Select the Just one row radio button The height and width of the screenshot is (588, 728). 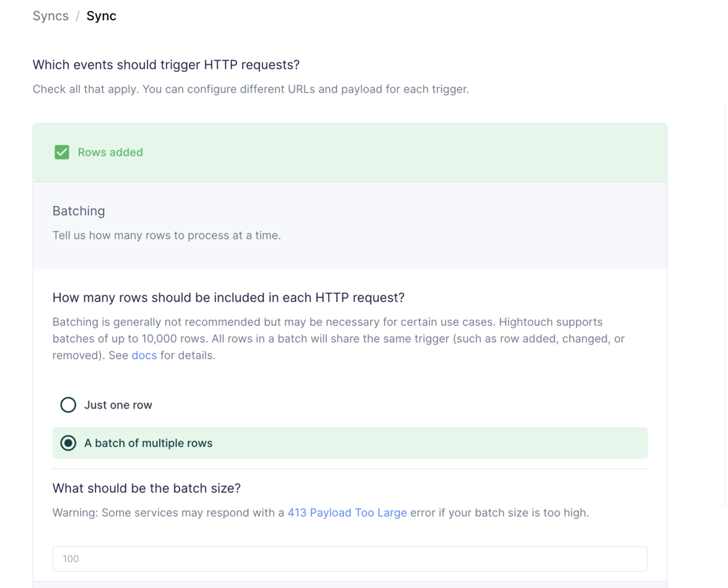pyautogui.click(x=68, y=405)
